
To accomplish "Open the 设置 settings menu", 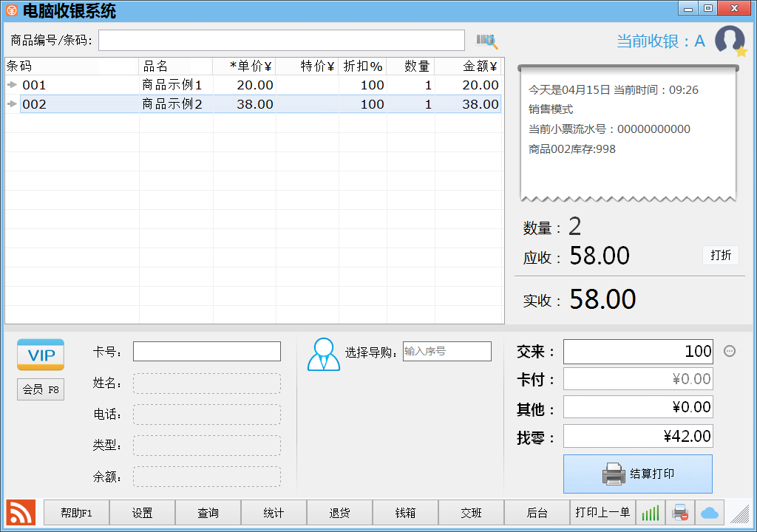I will click(x=142, y=511).
